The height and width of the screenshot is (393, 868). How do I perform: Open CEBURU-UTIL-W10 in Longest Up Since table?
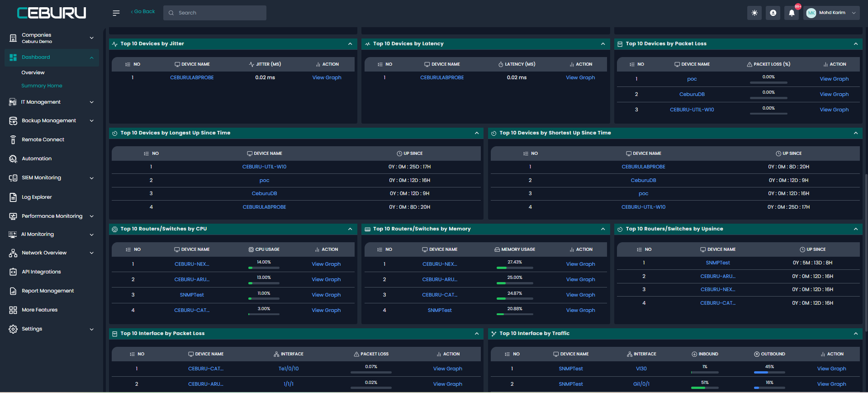pos(264,167)
